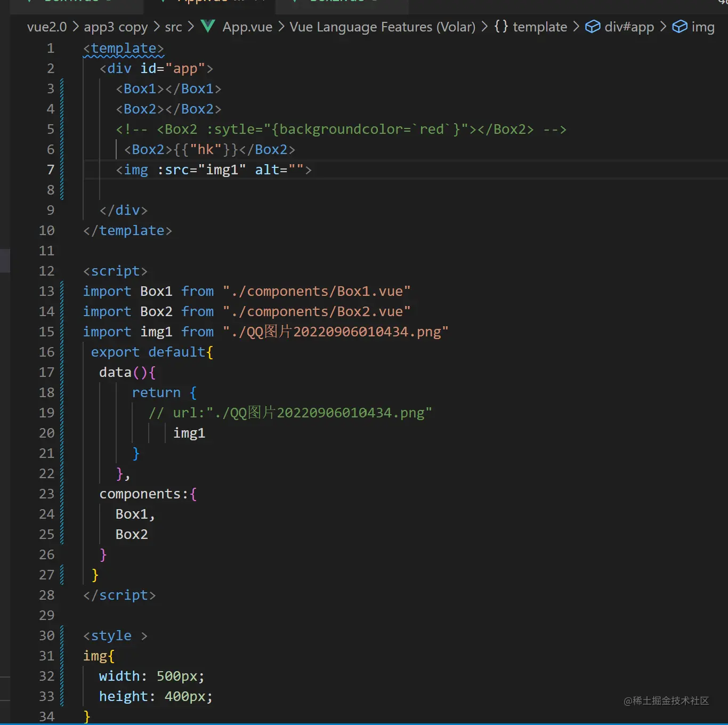Click the lone img1 on line 20

(x=189, y=433)
